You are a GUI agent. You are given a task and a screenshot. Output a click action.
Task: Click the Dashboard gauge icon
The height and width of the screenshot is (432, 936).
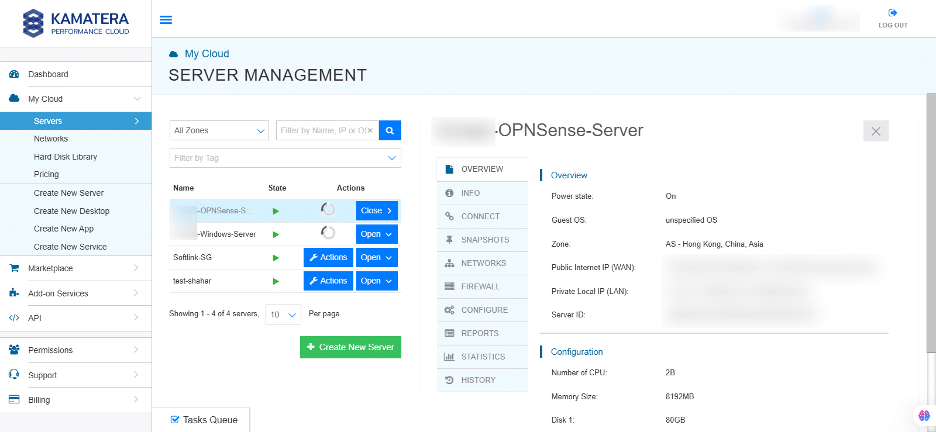pos(14,75)
